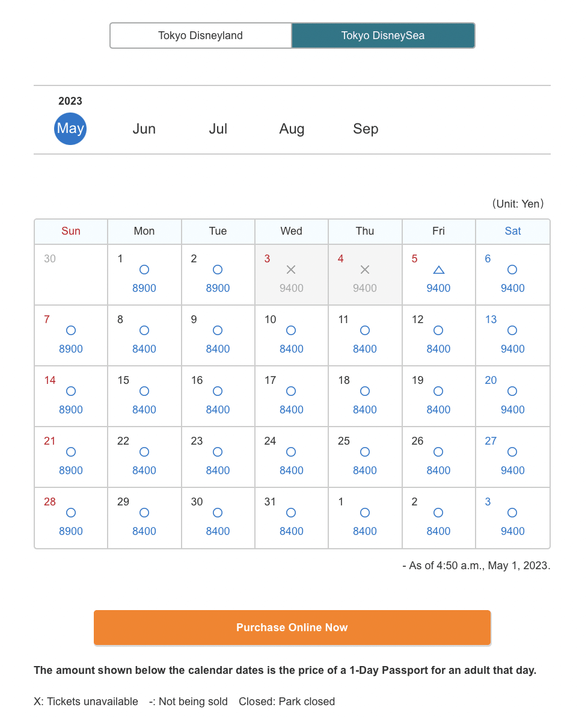
Task: Switch to the Tokyo Disneyland park toggle
Action: pos(201,35)
